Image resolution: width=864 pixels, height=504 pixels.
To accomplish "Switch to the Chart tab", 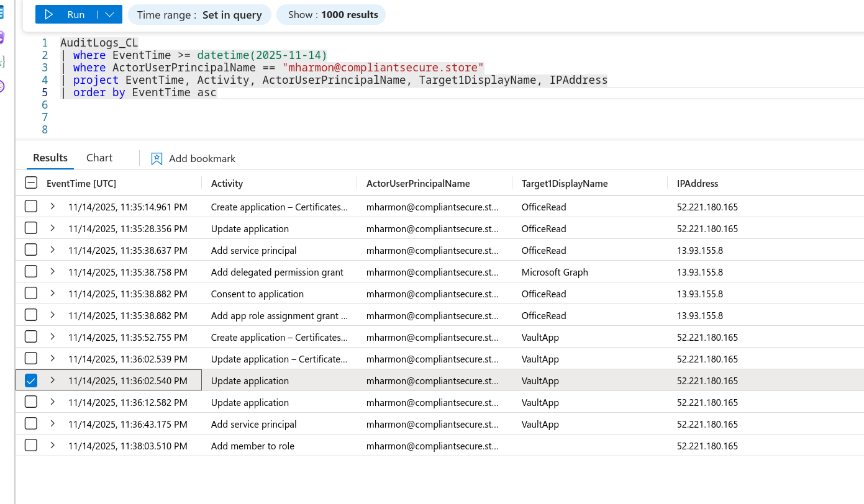I will (x=99, y=158).
